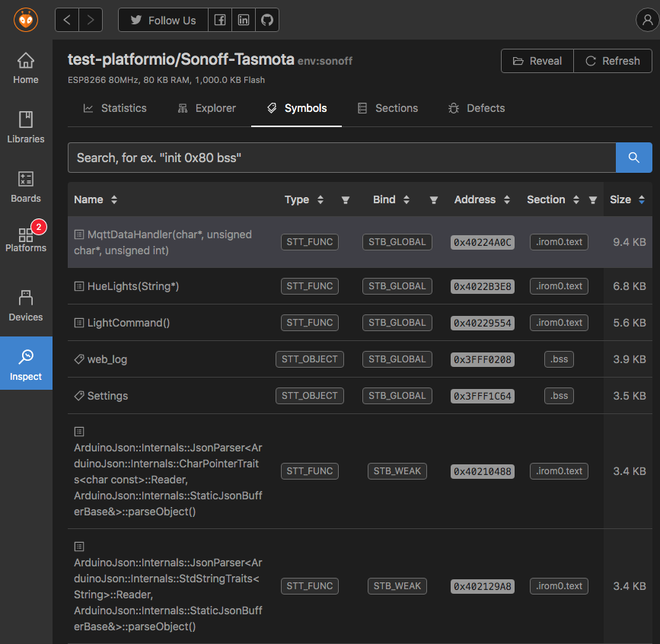Select Inspect in the sidebar
Screen dimensions: 660x644
coord(26,363)
